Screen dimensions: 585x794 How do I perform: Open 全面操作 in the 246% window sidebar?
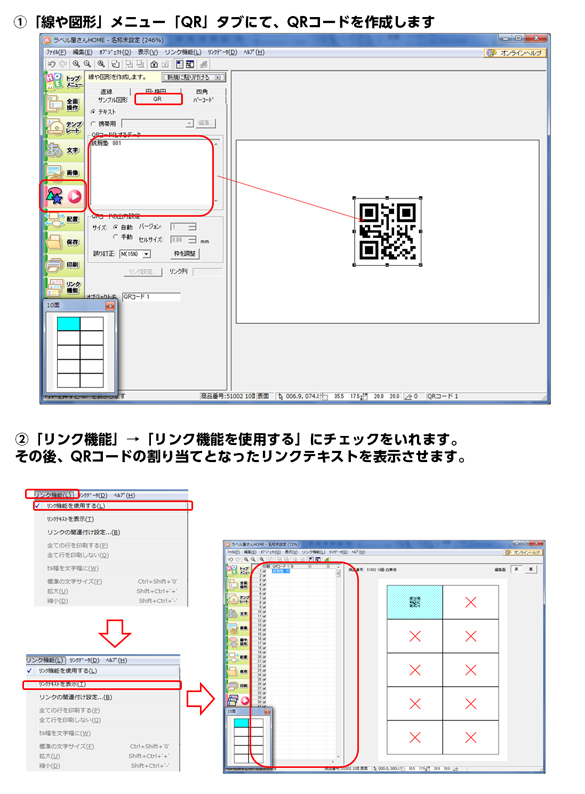coord(64,104)
